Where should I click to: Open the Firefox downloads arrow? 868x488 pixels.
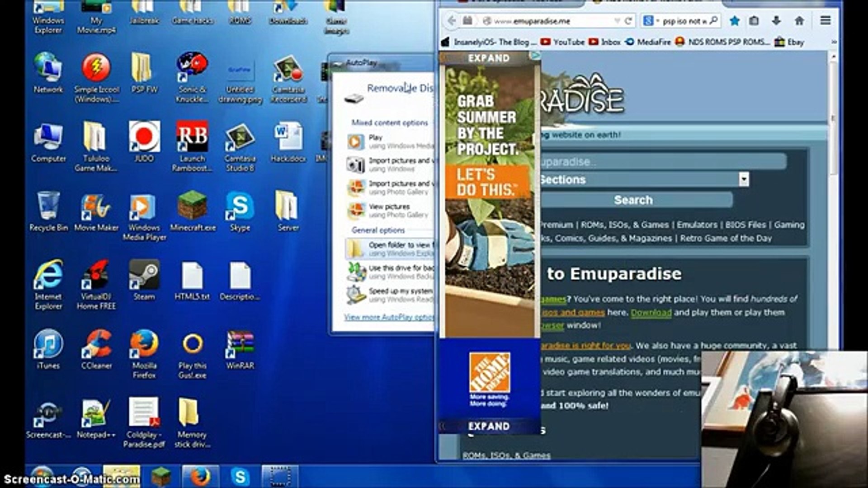(x=776, y=21)
